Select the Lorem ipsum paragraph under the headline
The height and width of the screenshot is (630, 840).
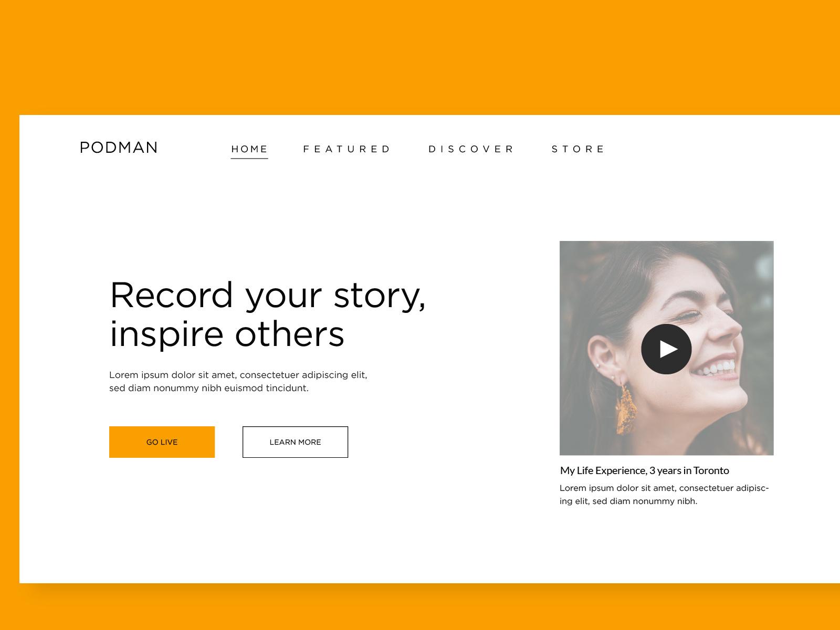pos(238,381)
